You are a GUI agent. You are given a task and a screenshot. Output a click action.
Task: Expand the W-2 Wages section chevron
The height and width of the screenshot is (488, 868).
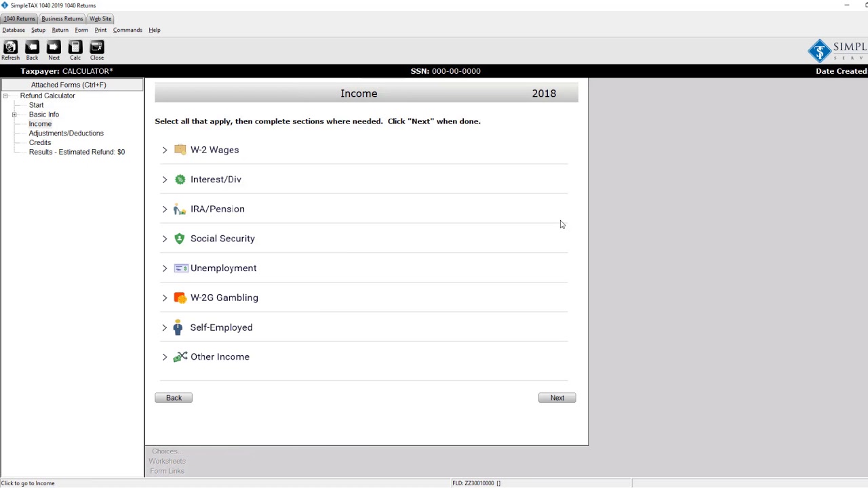point(164,150)
